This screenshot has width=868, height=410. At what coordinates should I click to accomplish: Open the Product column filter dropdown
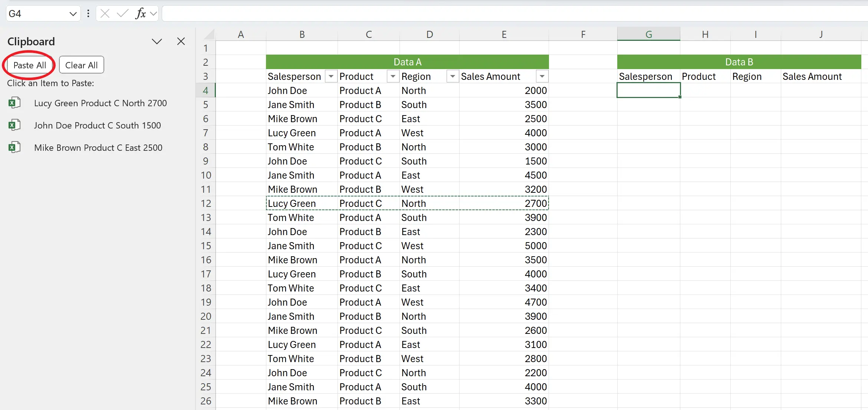tap(392, 77)
